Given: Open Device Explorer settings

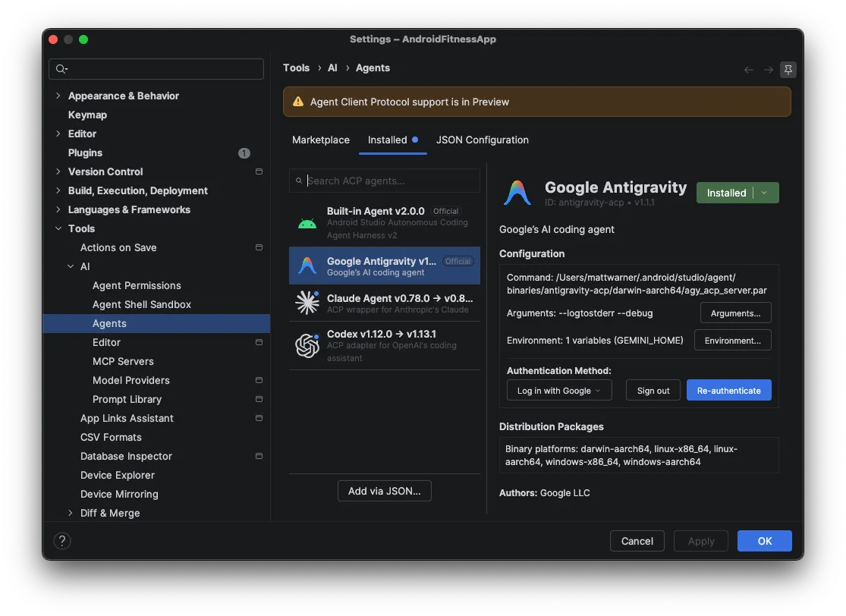Looking at the screenshot, I should point(117,475).
